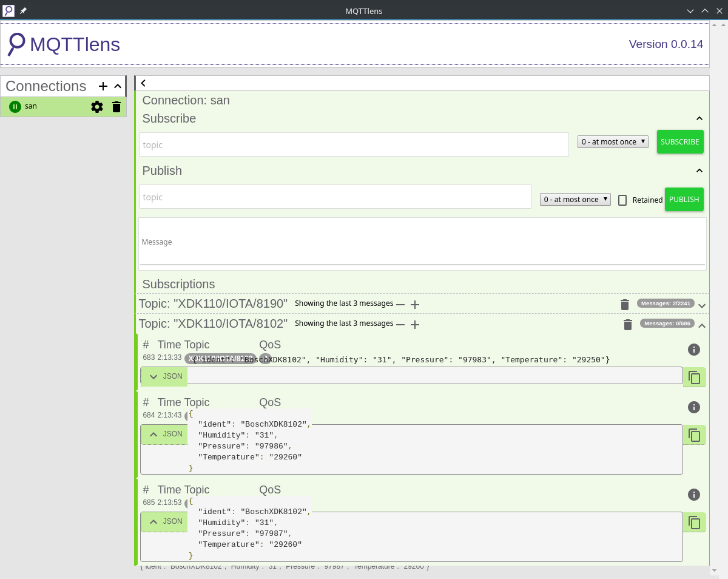Delete subscription XDK110/IOTA/8190

point(625,304)
